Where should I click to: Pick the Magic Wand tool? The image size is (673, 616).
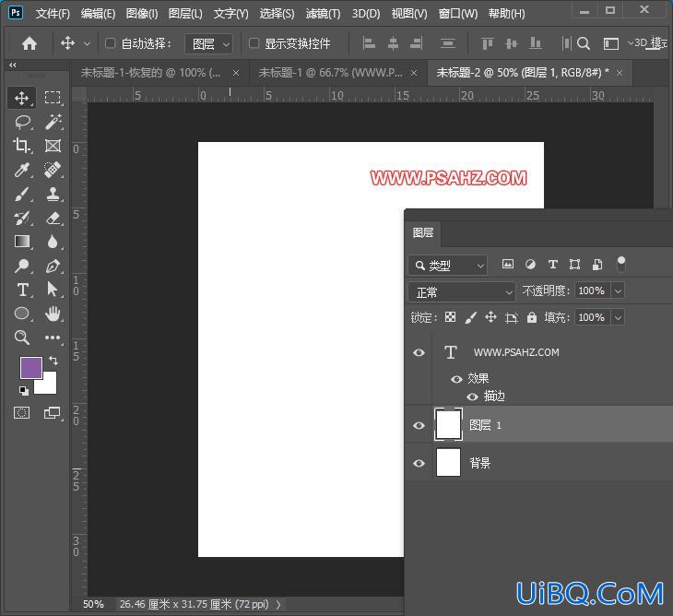[53, 122]
